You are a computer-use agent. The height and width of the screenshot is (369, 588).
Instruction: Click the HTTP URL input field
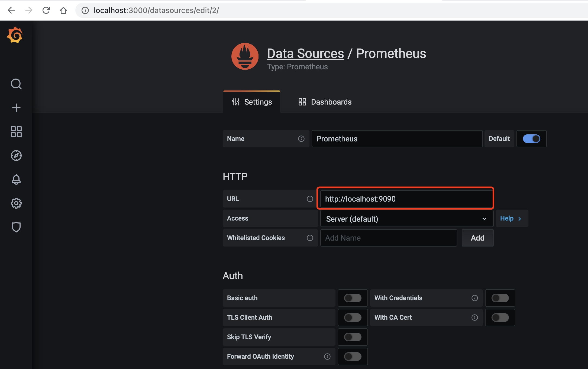[405, 199]
